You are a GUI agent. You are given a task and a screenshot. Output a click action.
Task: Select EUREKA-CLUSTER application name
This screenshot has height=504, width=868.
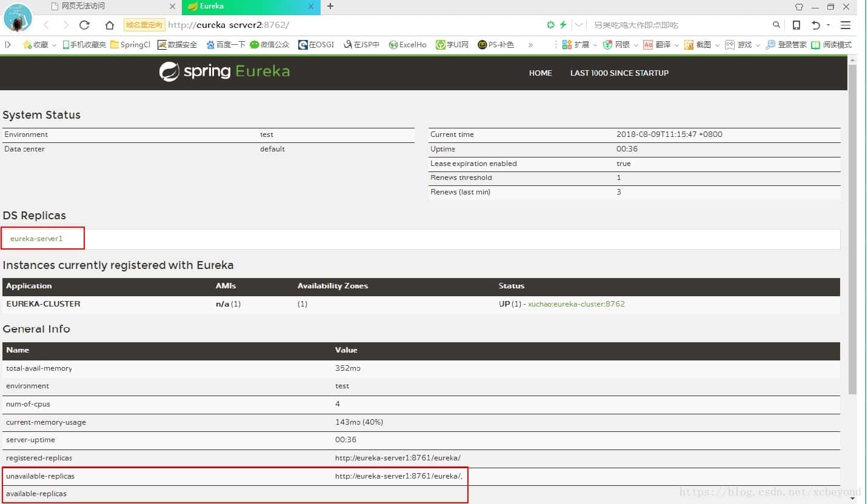coord(43,304)
